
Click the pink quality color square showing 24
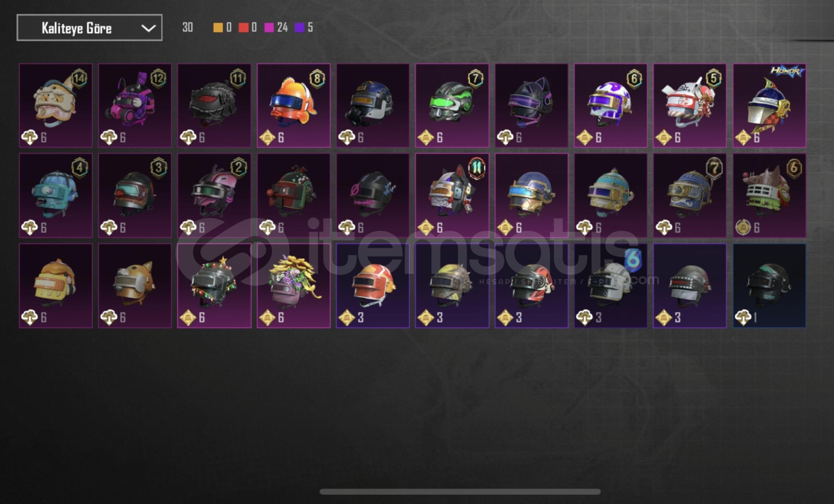[x=269, y=28]
